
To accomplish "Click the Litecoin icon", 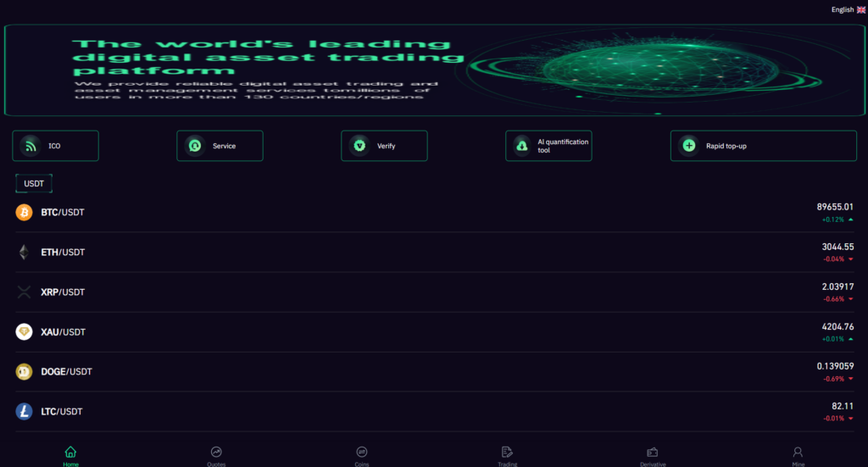I will (x=24, y=412).
